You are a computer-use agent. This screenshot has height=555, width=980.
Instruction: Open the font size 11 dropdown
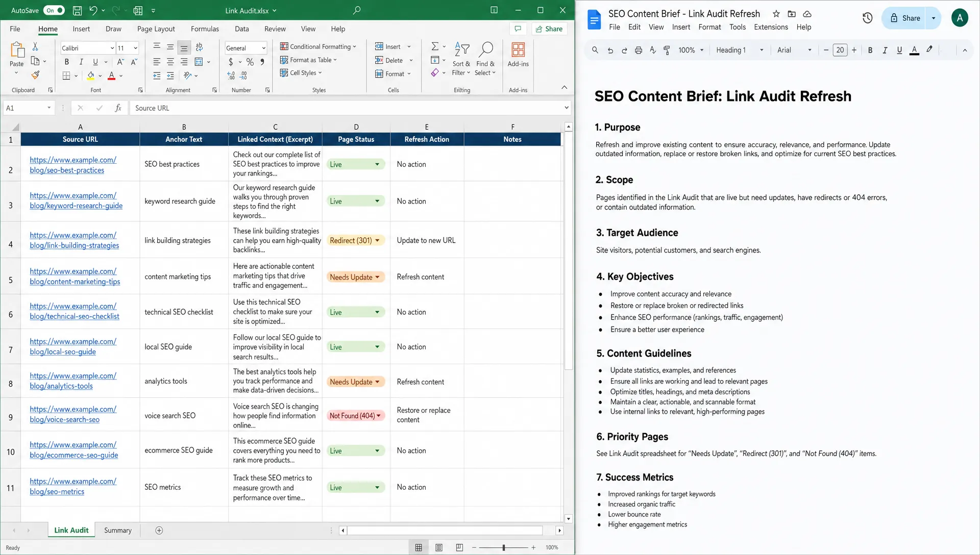135,48
